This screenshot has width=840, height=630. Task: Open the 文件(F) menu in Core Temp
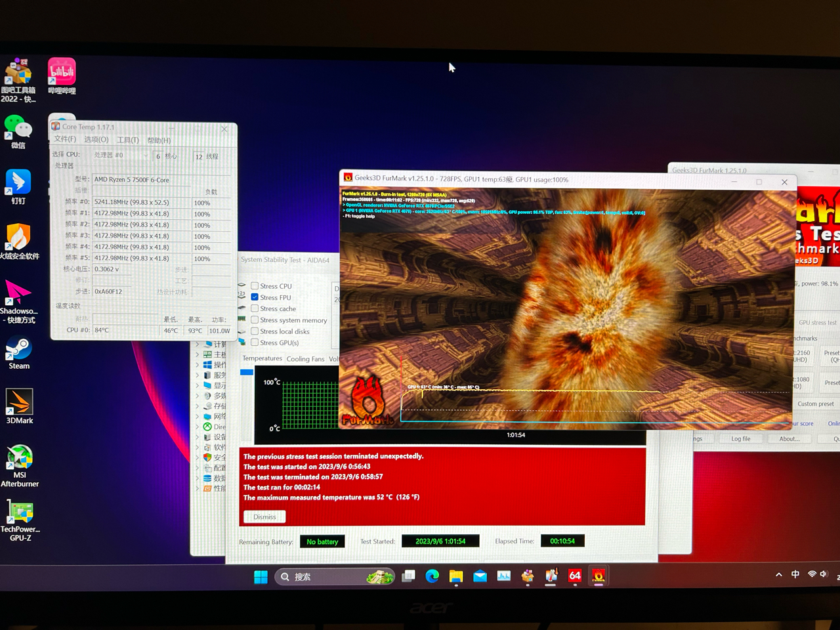pos(65,140)
